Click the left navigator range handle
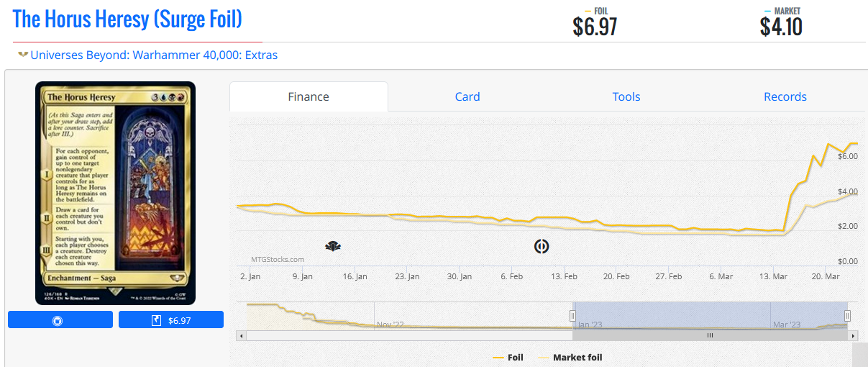Screen dimensions: 868x367 coord(573,316)
